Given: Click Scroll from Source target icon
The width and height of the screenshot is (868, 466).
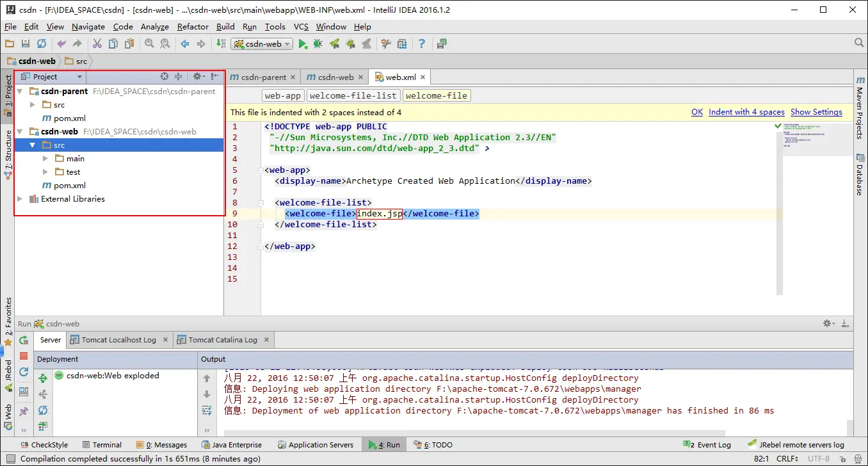Looking at the screenshot, I should coord(165,77).
